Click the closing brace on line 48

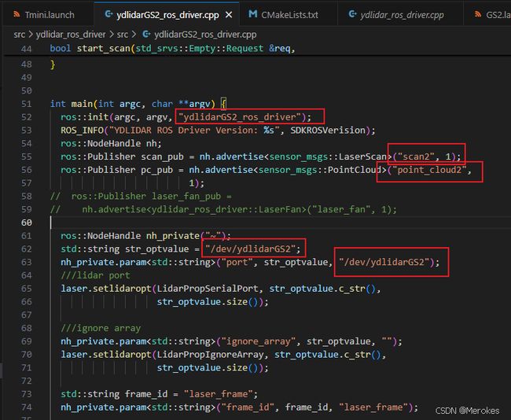point(53,64)
